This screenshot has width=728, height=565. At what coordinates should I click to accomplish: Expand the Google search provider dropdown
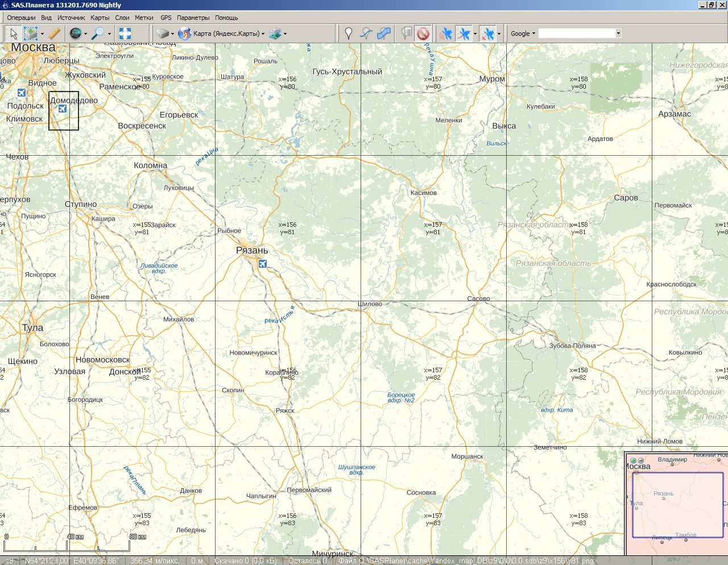pos(523,34)
